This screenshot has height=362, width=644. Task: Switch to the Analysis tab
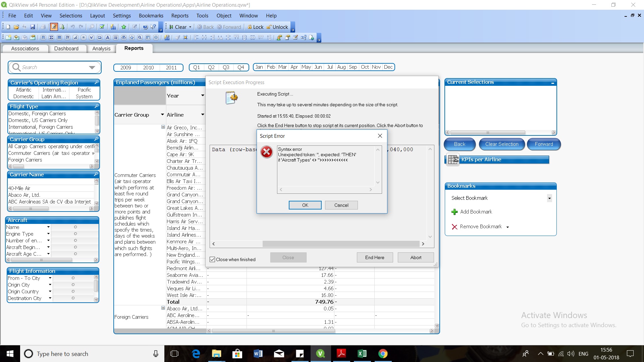coord(101,49)
